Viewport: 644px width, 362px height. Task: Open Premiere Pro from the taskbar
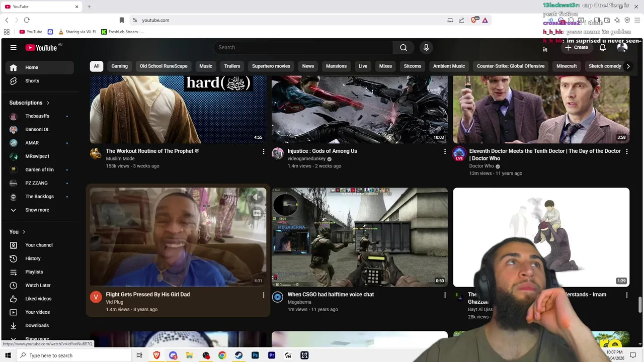pos(272,355)
